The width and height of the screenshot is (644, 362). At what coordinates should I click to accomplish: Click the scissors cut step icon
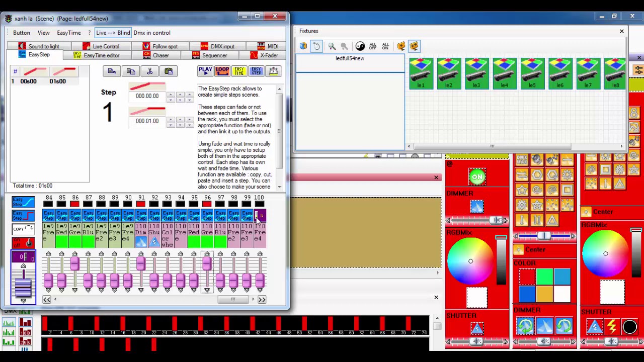pyautogui.click(x=149, y=71)
